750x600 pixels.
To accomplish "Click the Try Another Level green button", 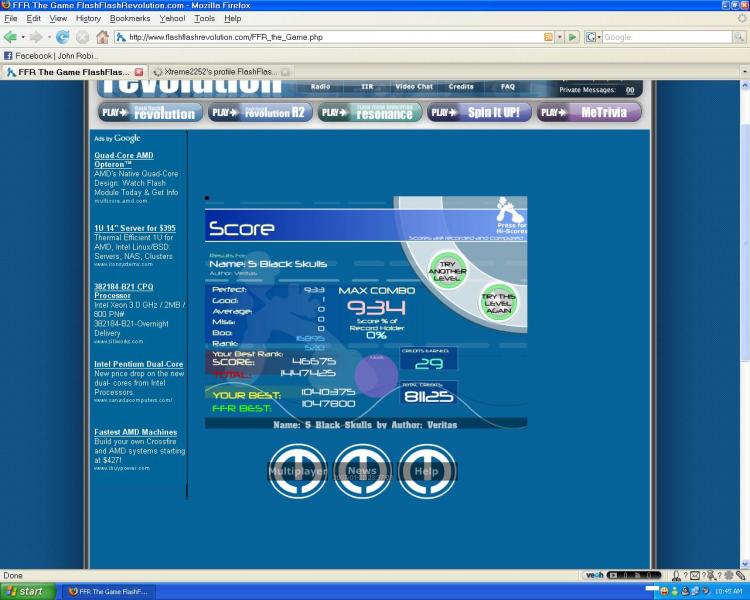I will point(447,271).
